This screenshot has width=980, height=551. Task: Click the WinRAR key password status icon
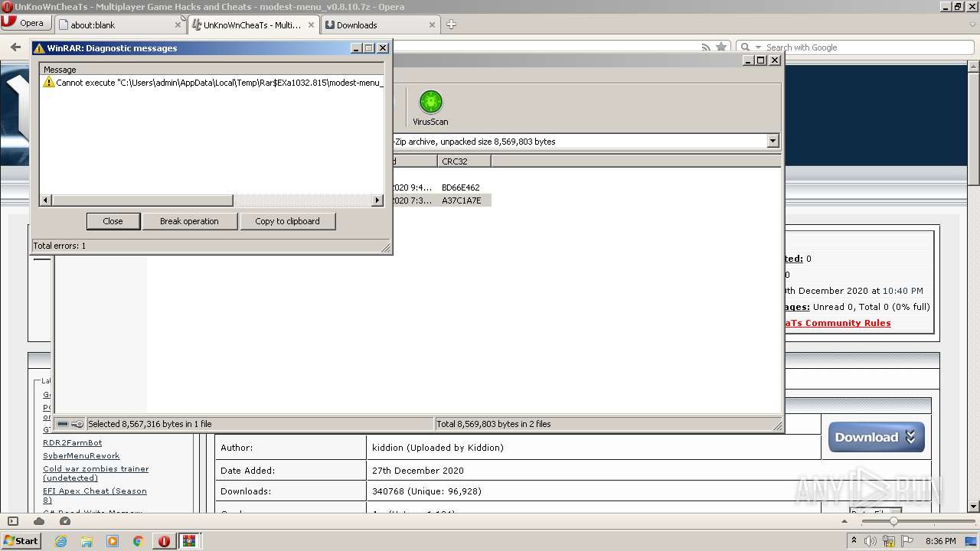(x=77, y=424)
